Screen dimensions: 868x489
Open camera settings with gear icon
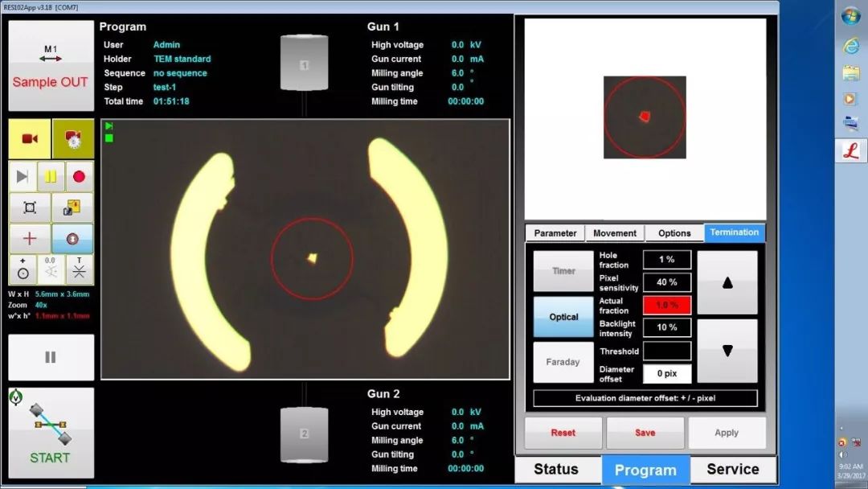pyautogui.click(x=72, y=138)
